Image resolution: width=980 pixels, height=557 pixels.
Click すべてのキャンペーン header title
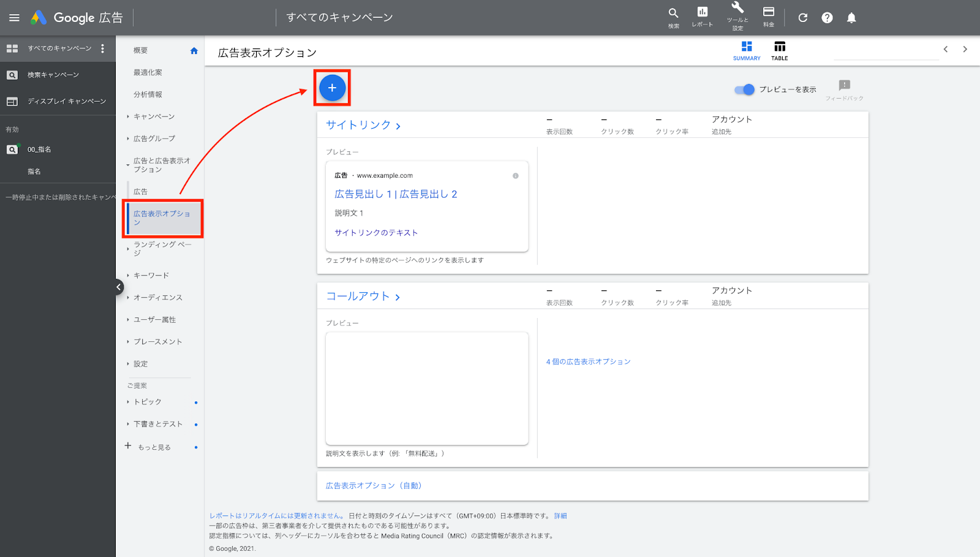(339, 17)
